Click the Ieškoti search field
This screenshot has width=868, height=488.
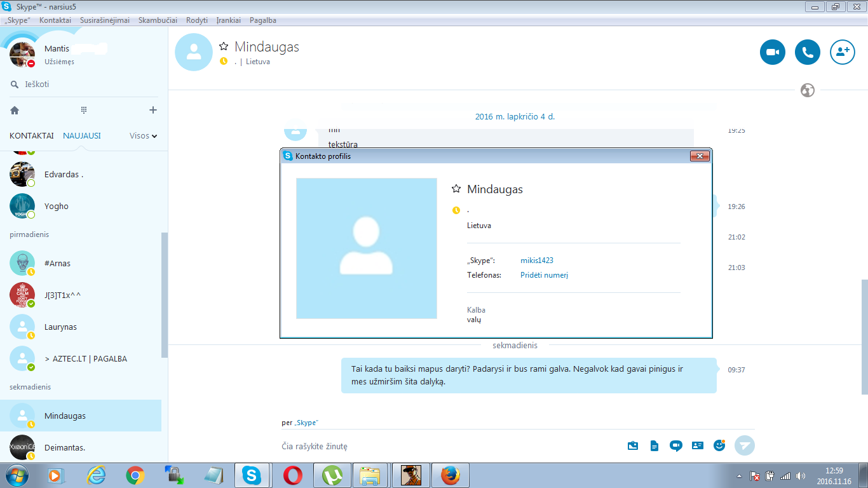click(x=84, y=84)
